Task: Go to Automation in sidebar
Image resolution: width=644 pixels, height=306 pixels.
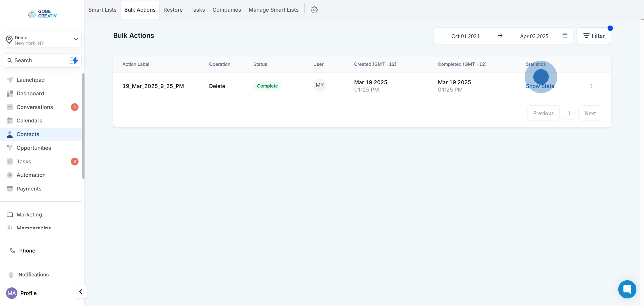Action: pos(31,175)
